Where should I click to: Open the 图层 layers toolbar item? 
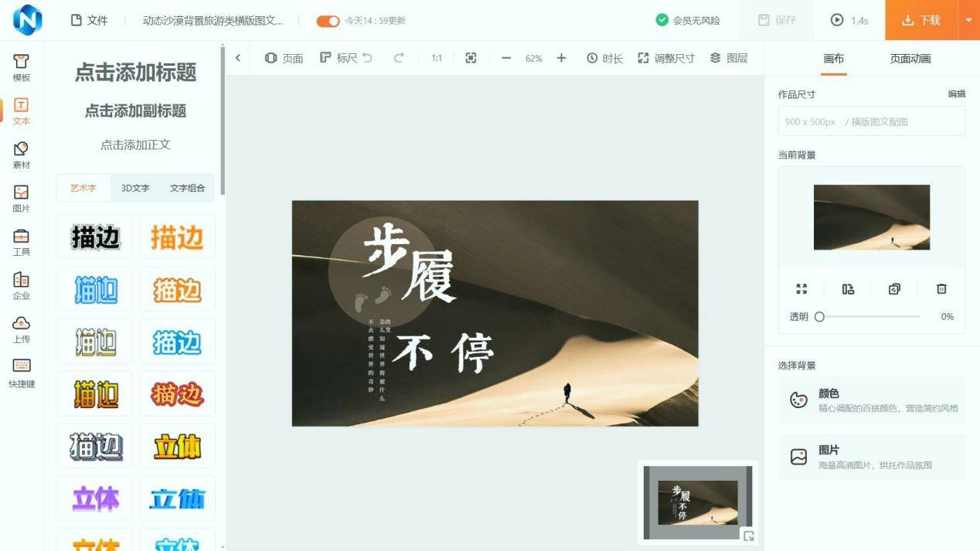[728, 58]
